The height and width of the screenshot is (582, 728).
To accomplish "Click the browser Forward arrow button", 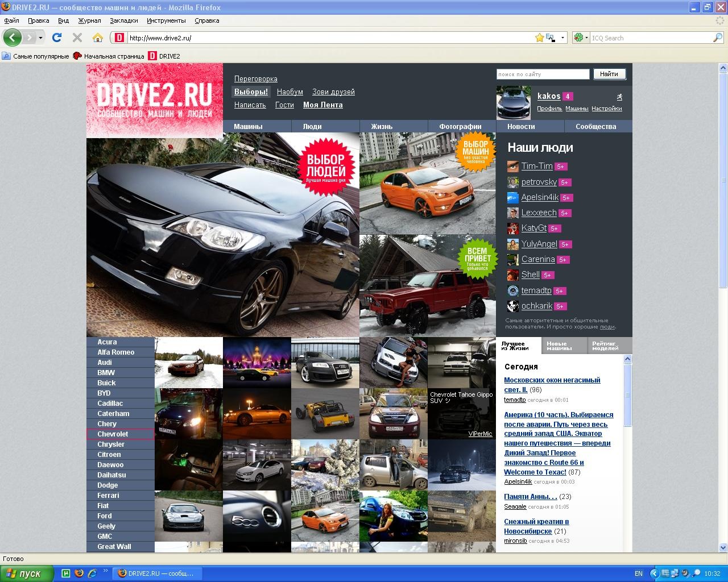I will coord(29,38).
